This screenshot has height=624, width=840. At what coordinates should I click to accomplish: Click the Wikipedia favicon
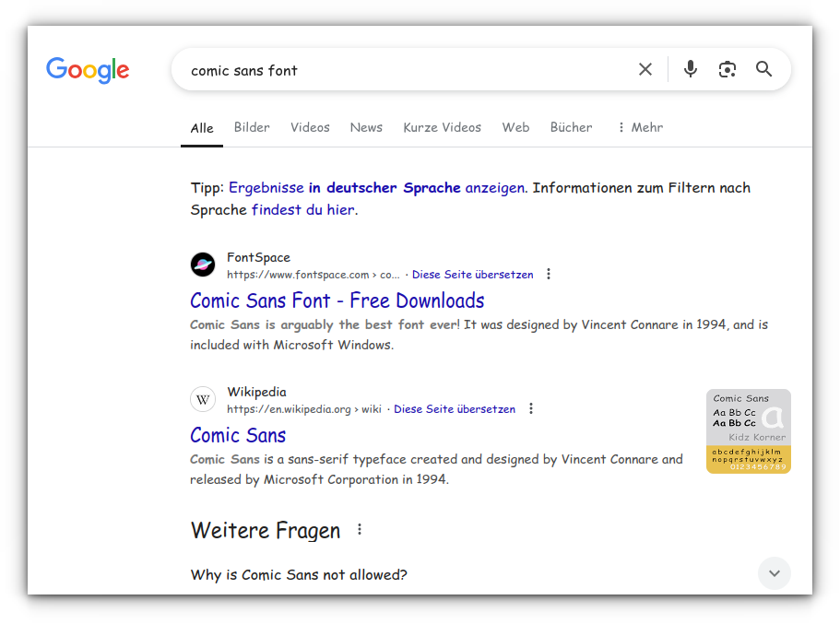coord(203,399)
